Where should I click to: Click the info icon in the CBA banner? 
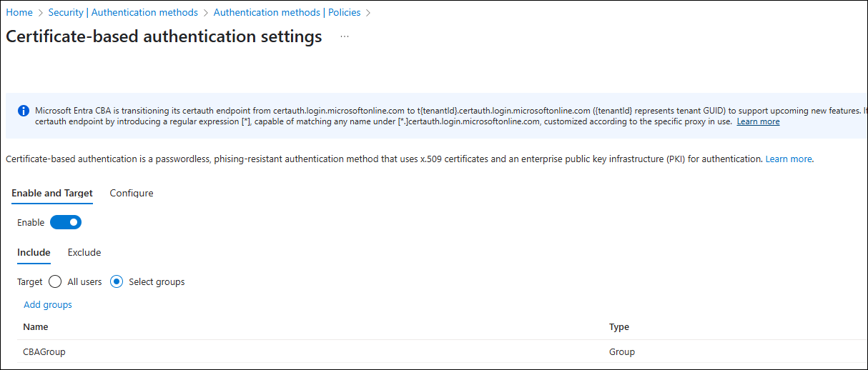point(23,111)
